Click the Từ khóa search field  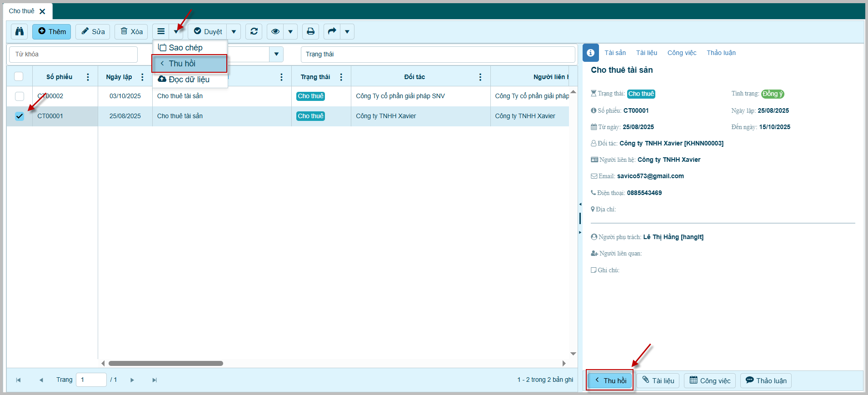point(73,54)
